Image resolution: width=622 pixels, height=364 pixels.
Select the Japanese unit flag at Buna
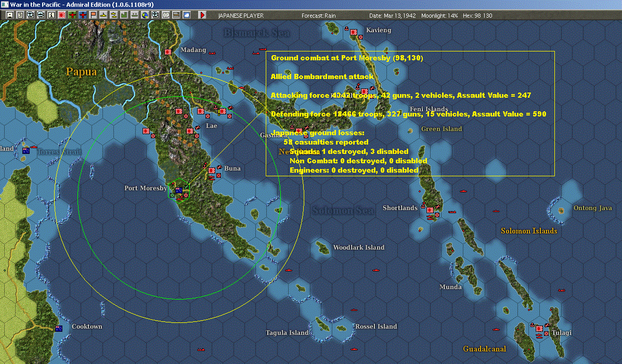212,171
